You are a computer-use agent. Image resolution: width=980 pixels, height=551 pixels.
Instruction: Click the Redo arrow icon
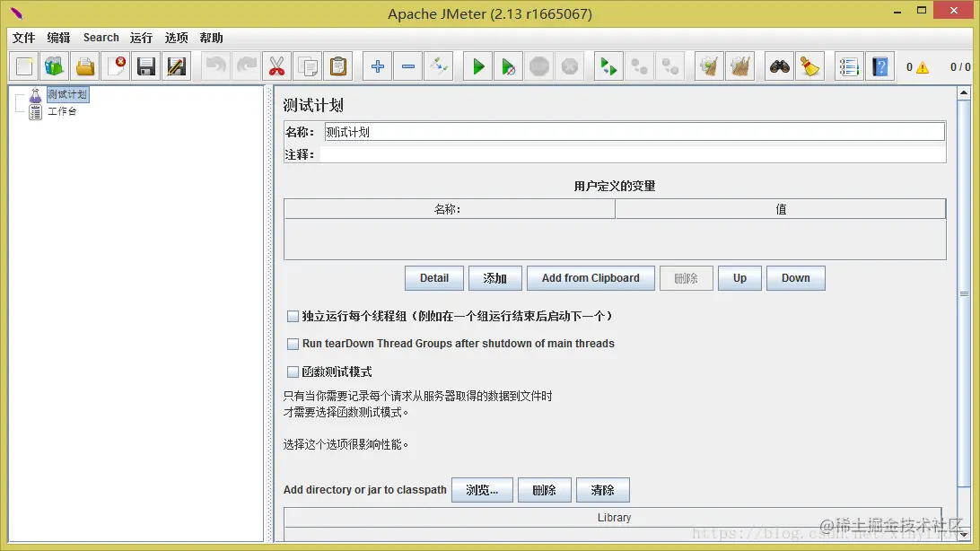pos(246,66)
